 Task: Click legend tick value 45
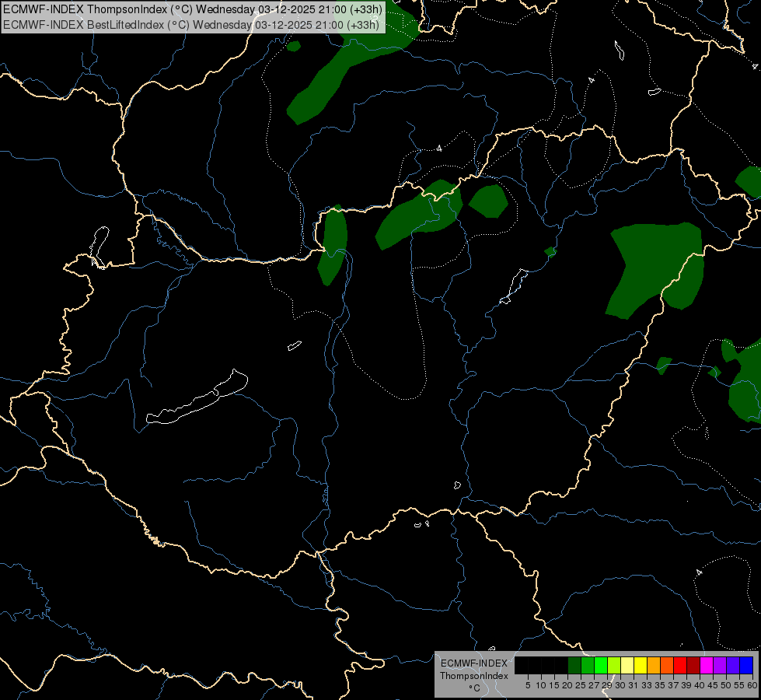pyautogui.click(x=713, y=685)
